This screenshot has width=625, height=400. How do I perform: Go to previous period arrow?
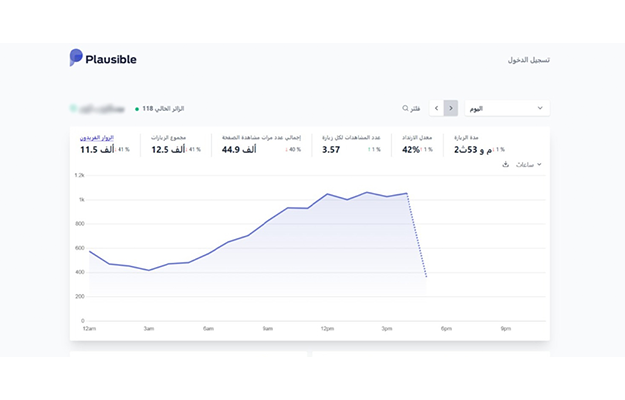pos(436,108)
